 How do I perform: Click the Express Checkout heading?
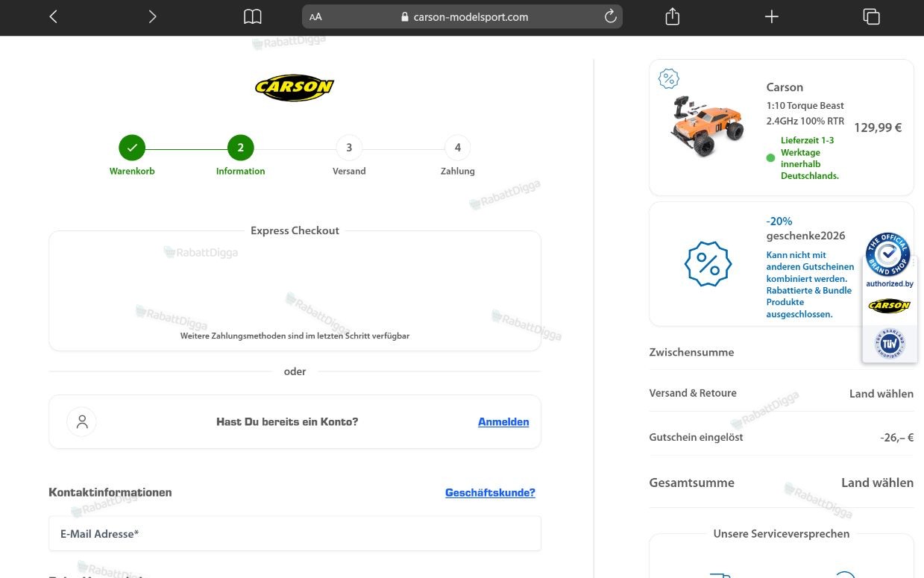295,230
